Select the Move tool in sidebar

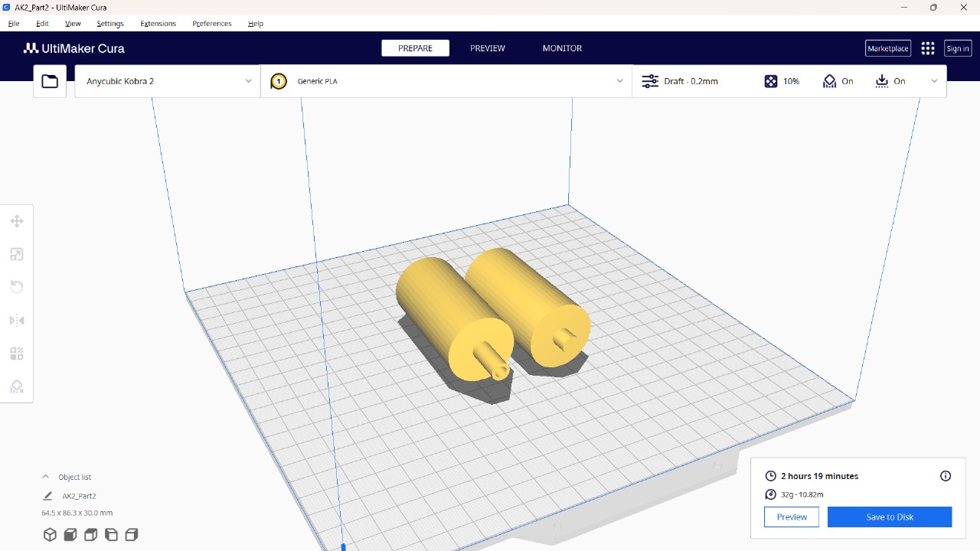[x=17, y=221]
